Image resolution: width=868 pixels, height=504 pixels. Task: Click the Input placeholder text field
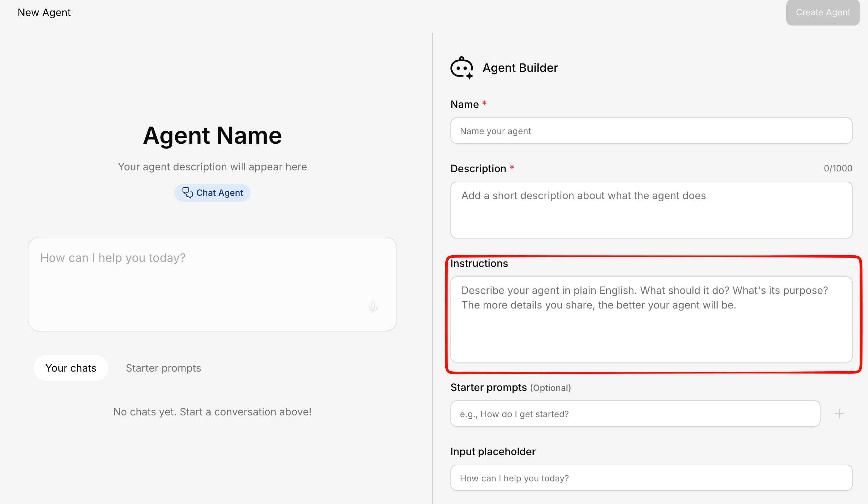(651, 478)
